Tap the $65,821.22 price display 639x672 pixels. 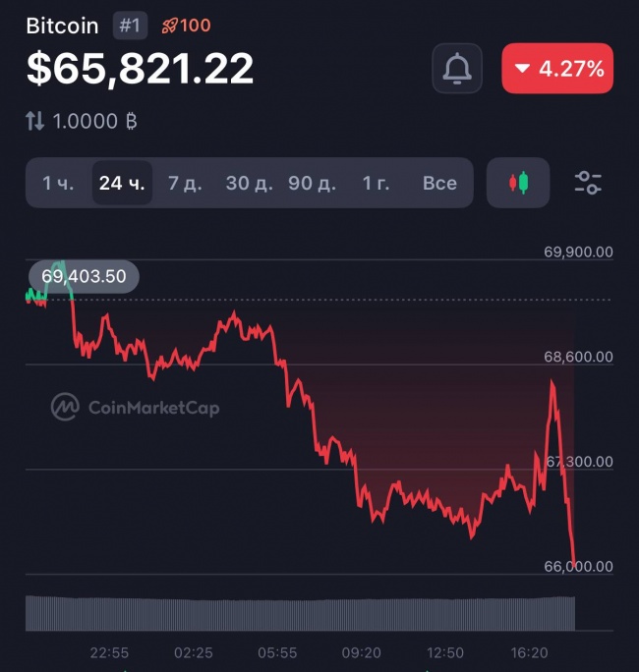[x=141, y=68]
